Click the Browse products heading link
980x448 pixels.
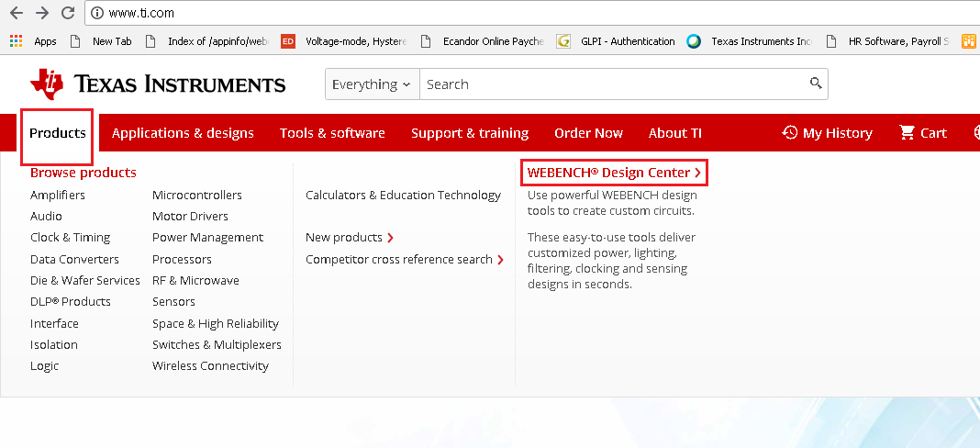click(84, 172)
